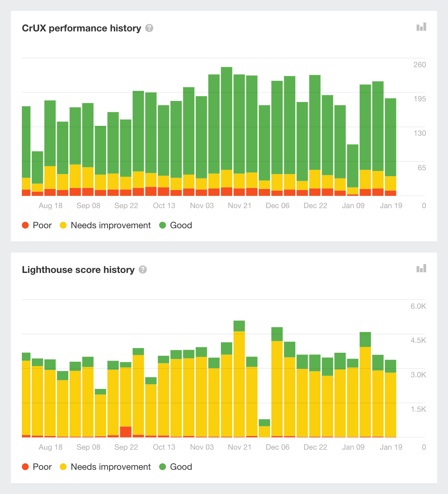Screen dimensions: 448x494
Task: Click the shortest bar in the Lighthouse chart
Action: point(264,428)
